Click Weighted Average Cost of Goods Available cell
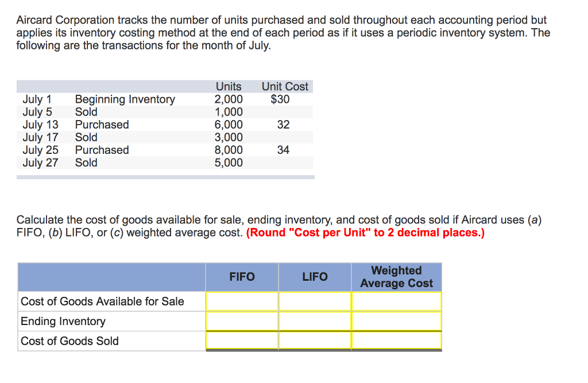 [x=396, y=301]
